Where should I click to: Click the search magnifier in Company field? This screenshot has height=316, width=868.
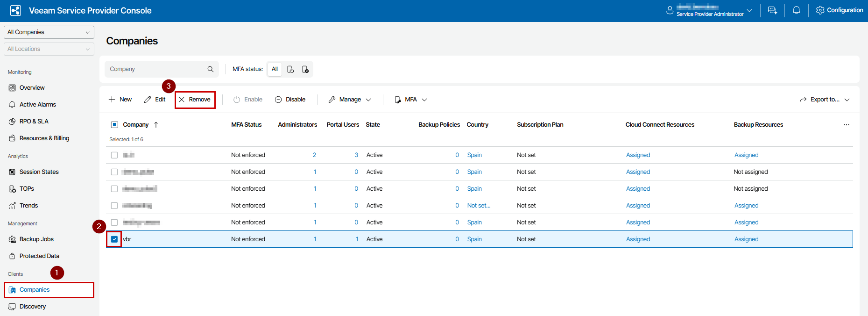(x=211, y=69)
